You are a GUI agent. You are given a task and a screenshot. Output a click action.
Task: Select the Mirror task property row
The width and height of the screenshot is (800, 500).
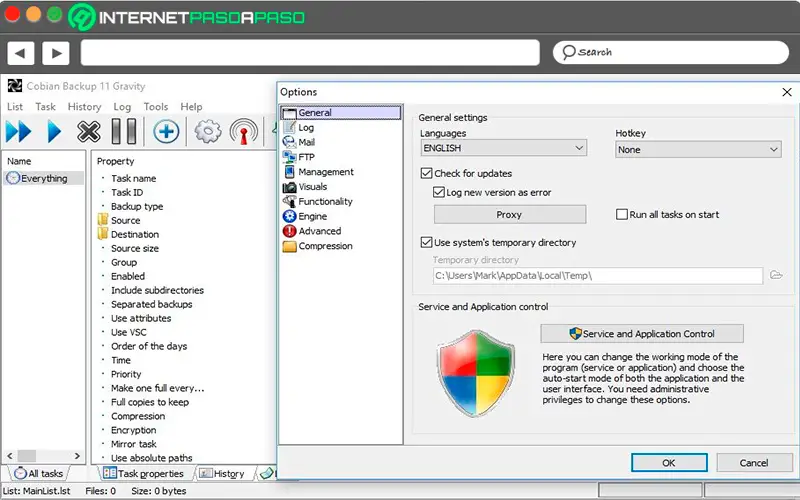(134, 444)
